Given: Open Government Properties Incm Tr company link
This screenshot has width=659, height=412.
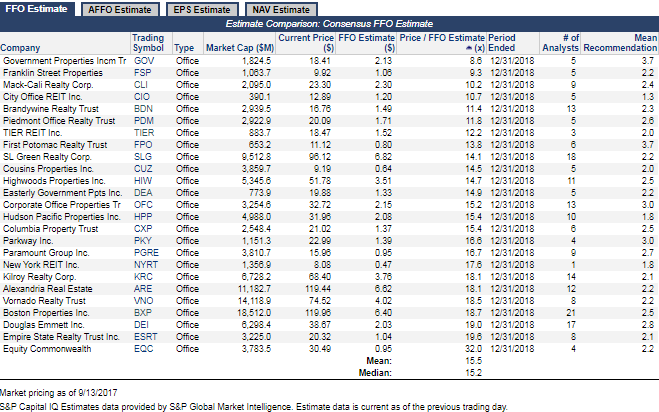Looking at the screenshot, I should [x=64, y=61].
